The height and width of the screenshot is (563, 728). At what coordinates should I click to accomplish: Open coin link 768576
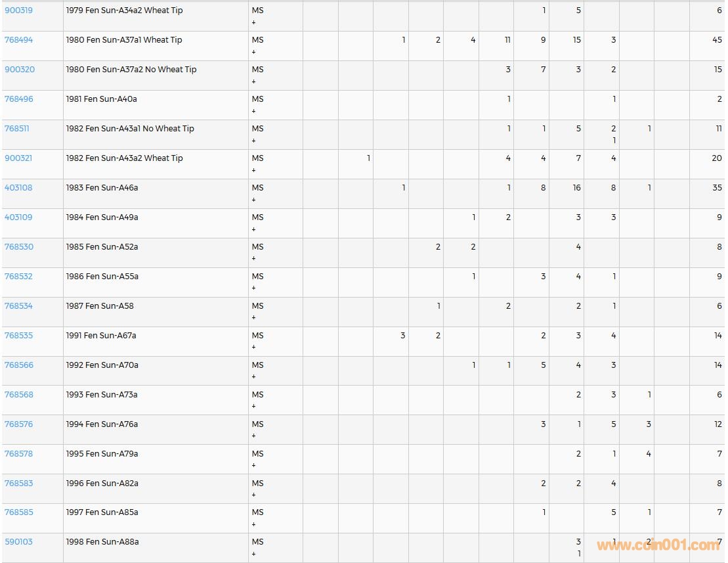(18, 424)
